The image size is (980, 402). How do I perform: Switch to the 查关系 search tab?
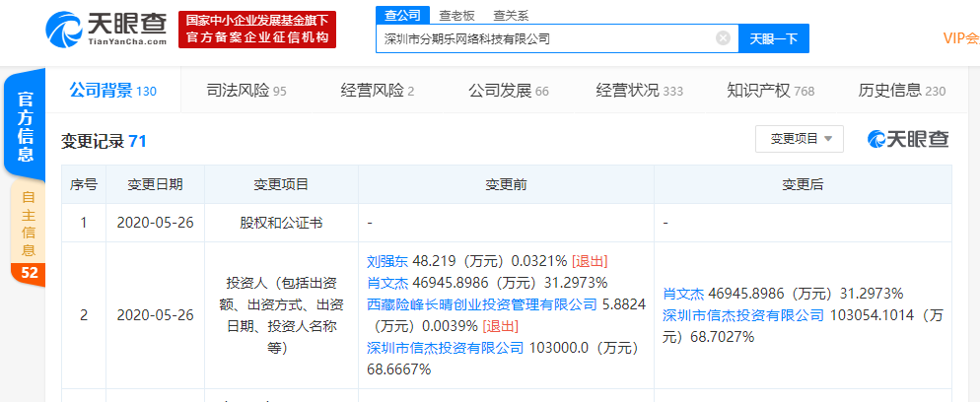(x=510, y=15)
